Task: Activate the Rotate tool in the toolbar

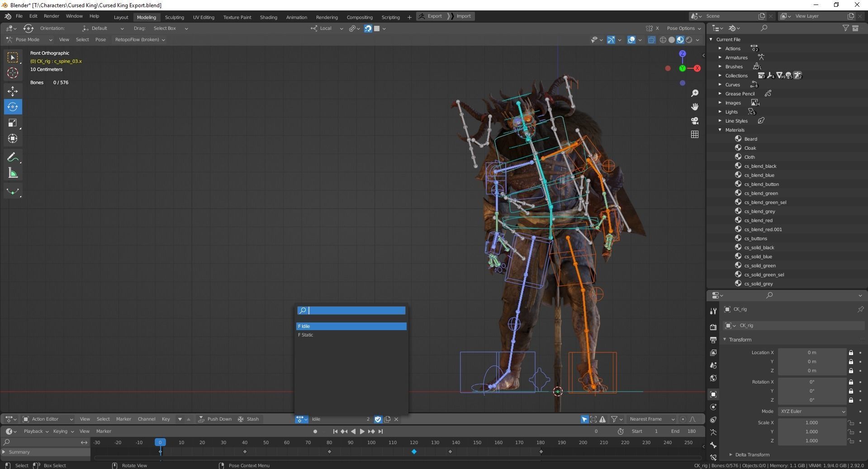Action: click(13, 107)
